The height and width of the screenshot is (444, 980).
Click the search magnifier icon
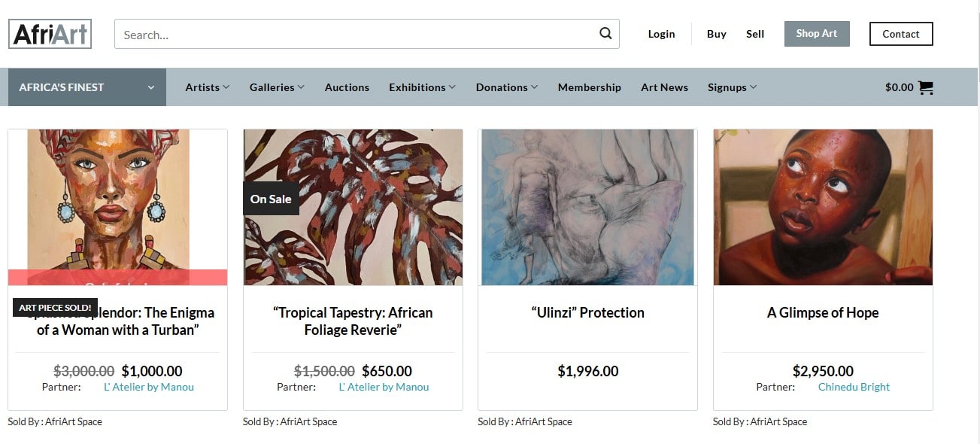(x=605, y=34)
